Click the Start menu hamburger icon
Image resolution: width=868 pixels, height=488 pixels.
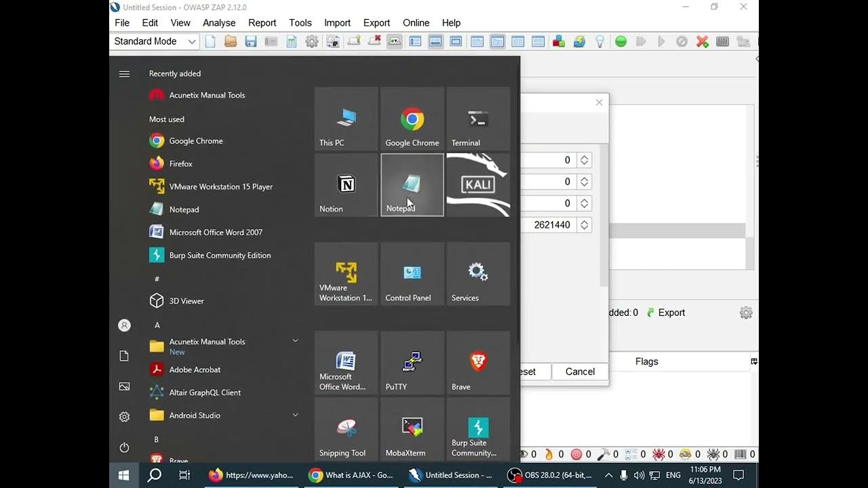124,74
